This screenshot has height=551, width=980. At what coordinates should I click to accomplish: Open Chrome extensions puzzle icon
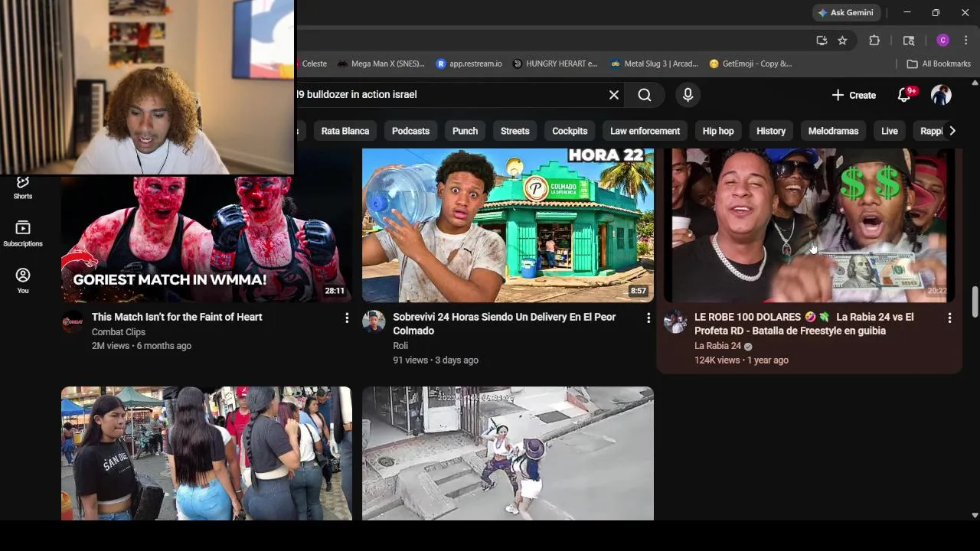click(874, 41)
